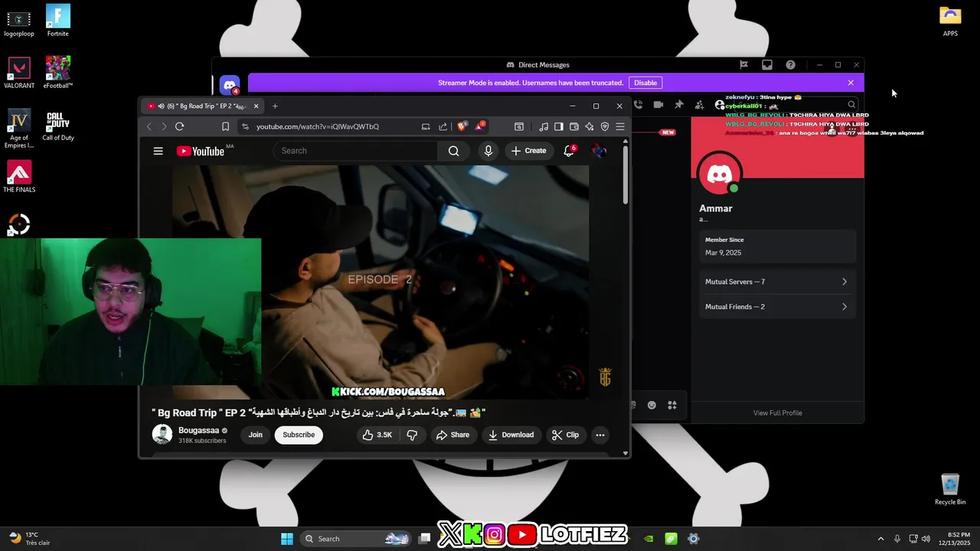Open Discord help icon

(790, 65)
